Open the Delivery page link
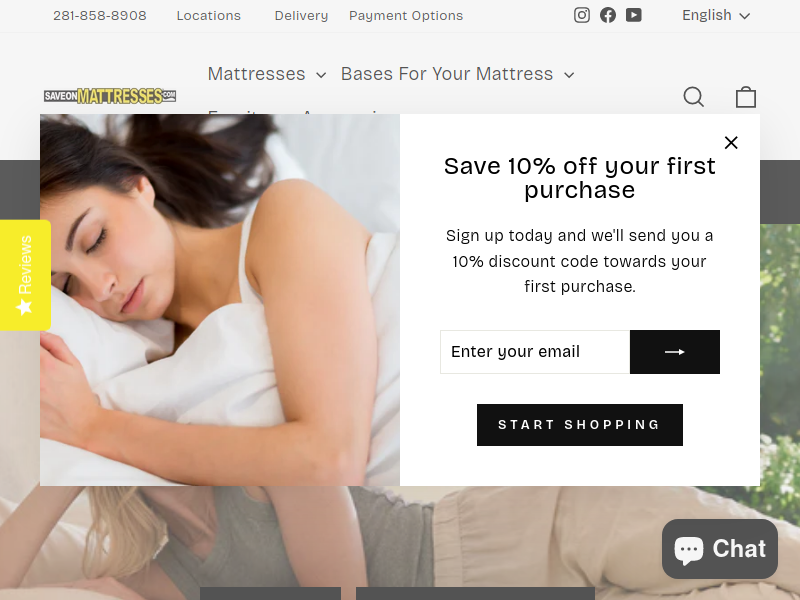Screen dimensions: 800x600 (301, 16)
